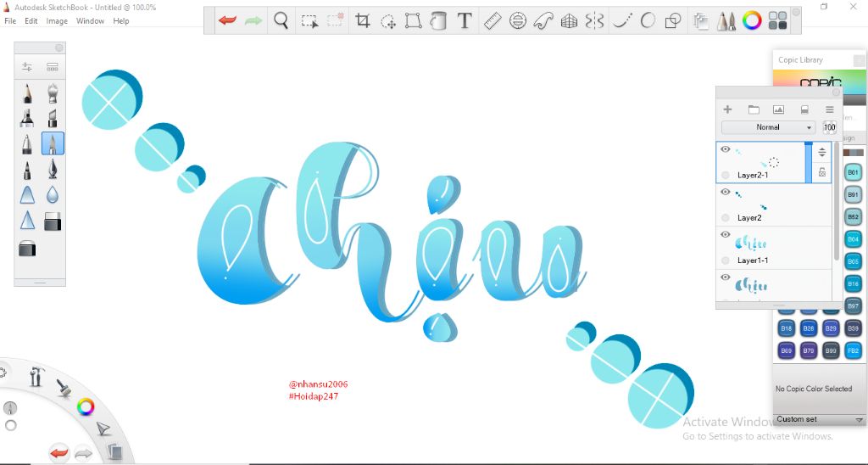The width and height of the screenshot is (868, 465).
Task: Select the Layer1-1 thumbnail
Action: click(x=751, y=243)
